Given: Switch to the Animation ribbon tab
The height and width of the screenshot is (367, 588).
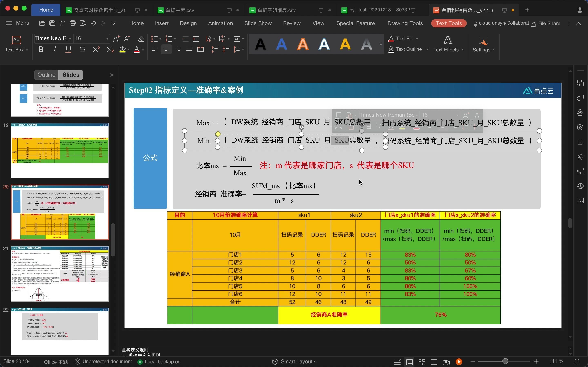Looking at the screenshot, I should (x=220, y=23).
